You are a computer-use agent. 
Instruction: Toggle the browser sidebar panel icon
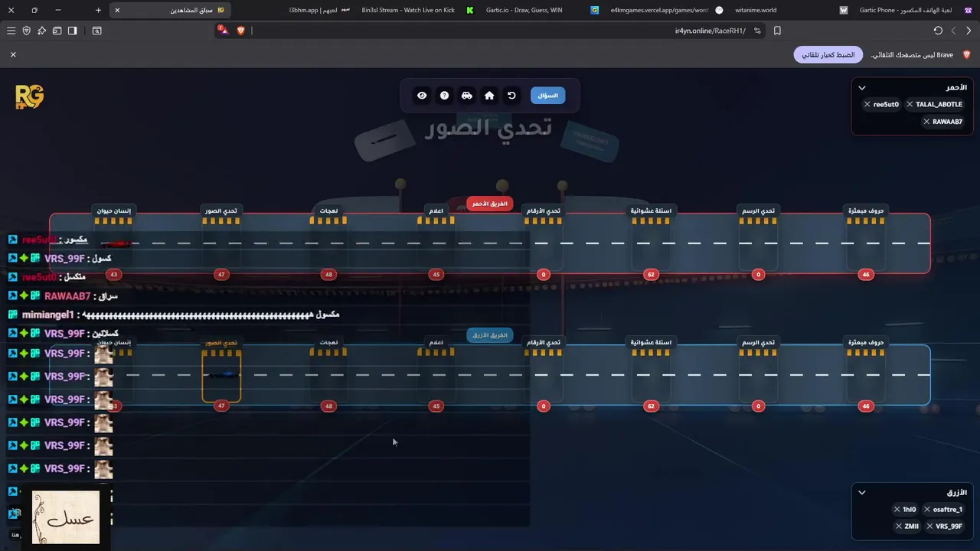coord(72,31)
